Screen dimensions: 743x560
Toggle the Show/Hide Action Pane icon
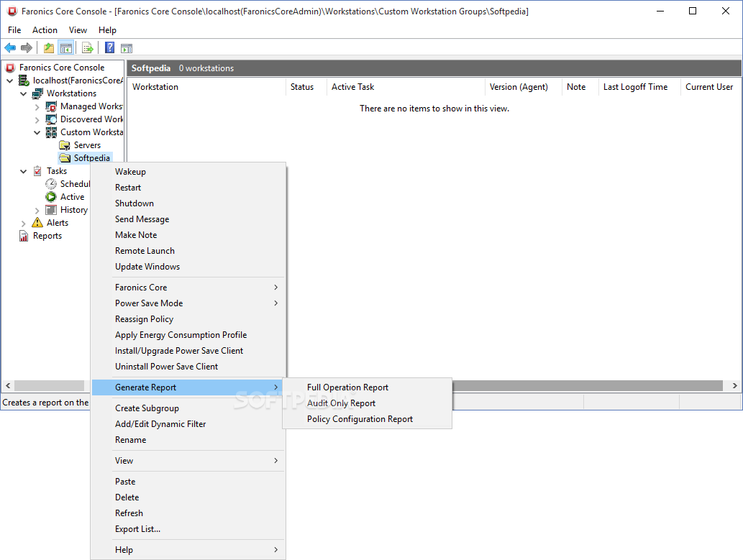127,48
